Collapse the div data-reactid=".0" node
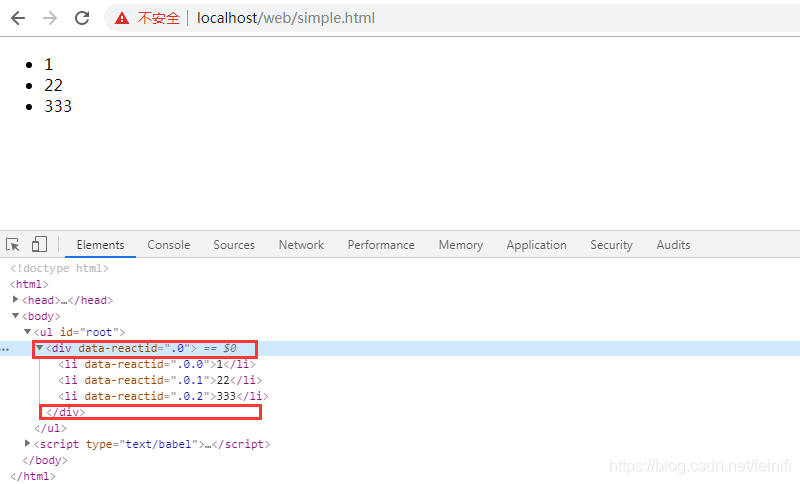Viewport: 800px width, 484px height. click(x=39, y=348)
